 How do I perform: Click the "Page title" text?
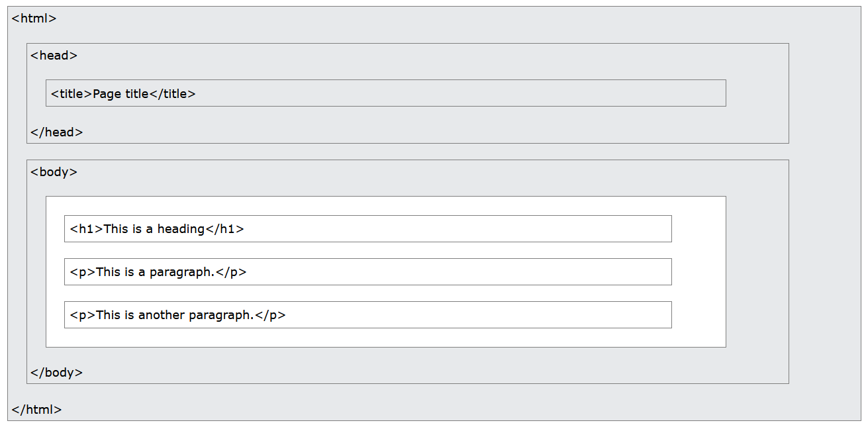121,94
